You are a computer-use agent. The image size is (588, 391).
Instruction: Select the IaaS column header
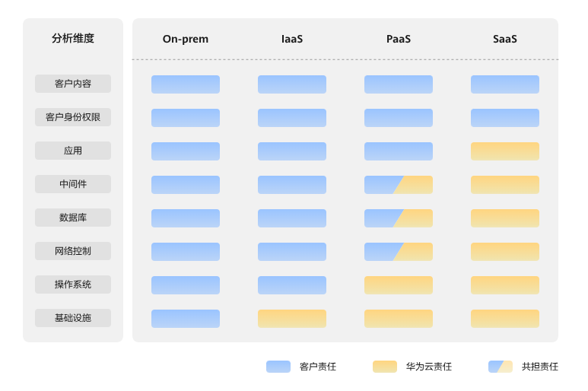click(292, 39)
